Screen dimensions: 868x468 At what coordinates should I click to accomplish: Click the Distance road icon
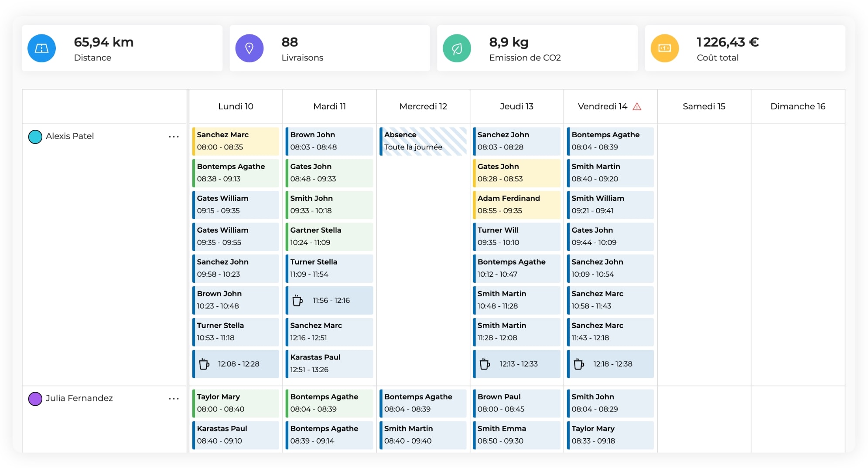click(41, 48)
